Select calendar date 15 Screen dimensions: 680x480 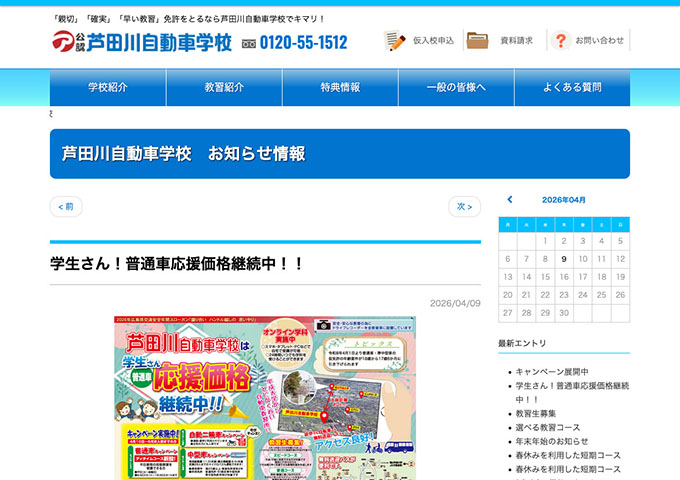click(x=545, y=277)
